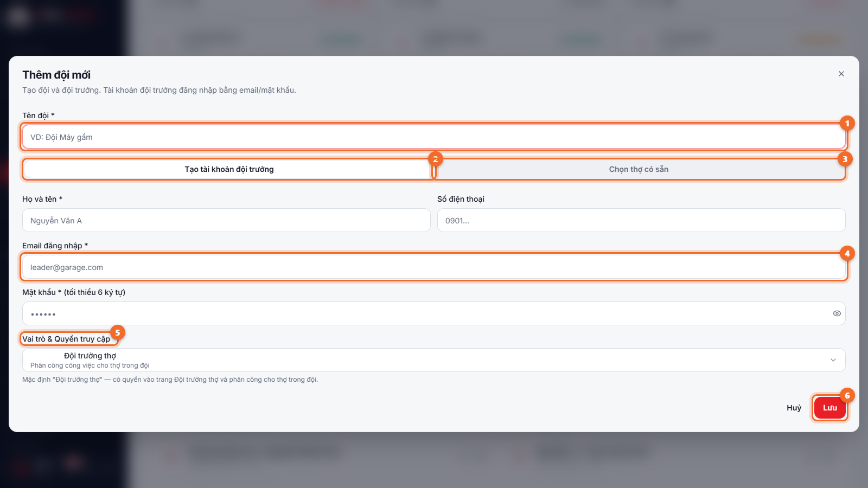The height and width of the screenshot is (488, 868).
Task: Cancel with the Huỷ button
Action: [794, 408]
